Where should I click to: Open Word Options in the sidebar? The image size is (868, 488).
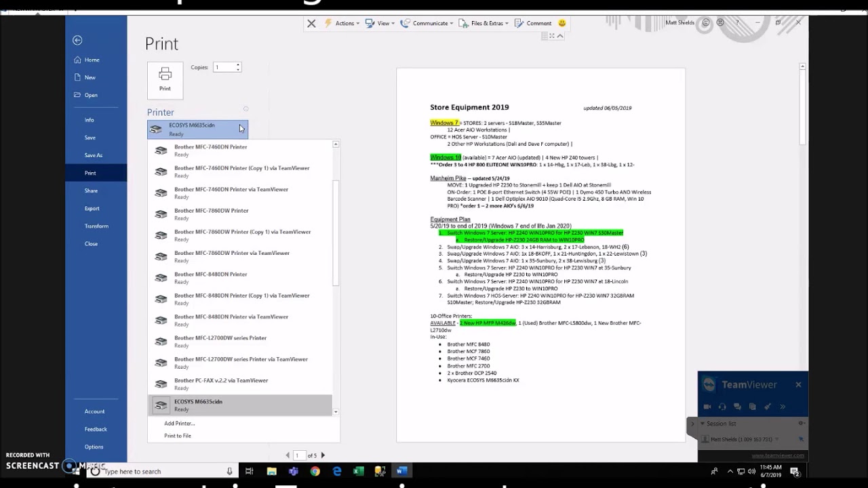pos(94,447)
